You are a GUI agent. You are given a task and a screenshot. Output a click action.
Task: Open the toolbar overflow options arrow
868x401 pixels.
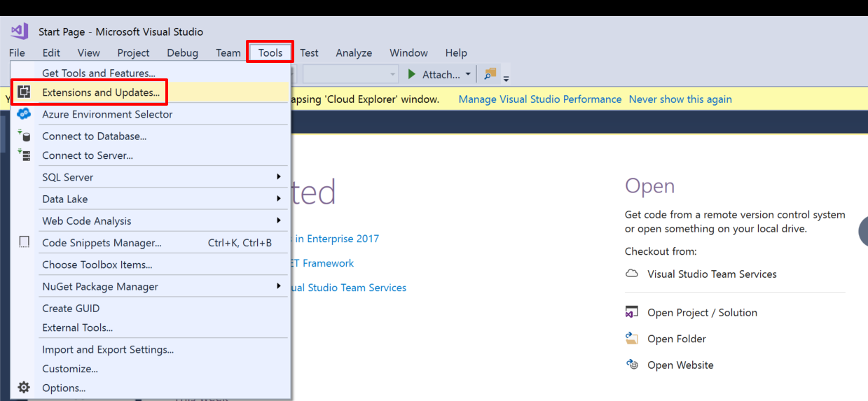tap(506, 77)
